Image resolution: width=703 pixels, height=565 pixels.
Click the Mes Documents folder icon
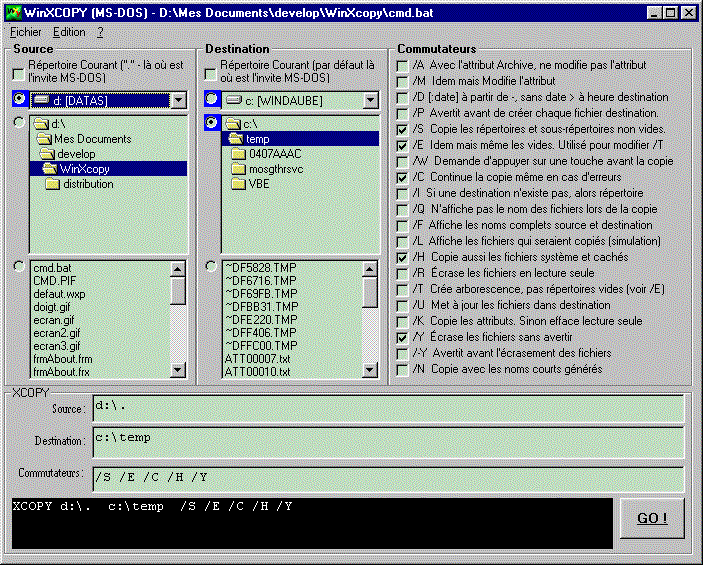tap(44, 139)
